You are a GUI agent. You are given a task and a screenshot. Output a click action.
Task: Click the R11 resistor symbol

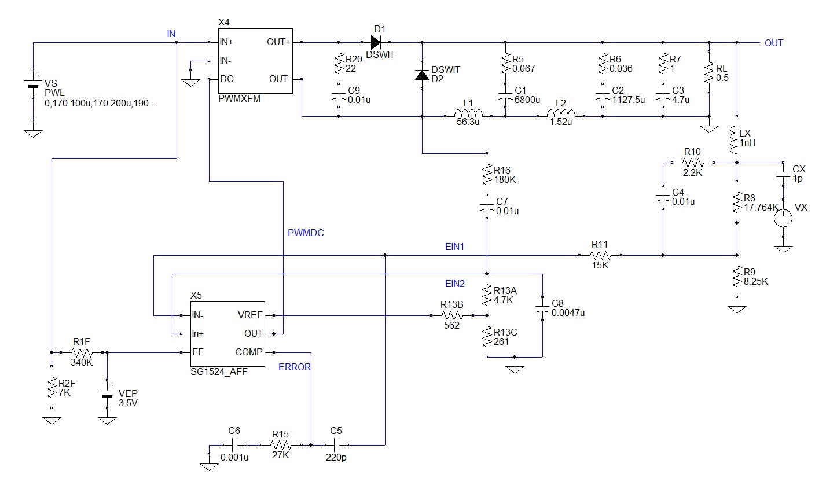600,255
